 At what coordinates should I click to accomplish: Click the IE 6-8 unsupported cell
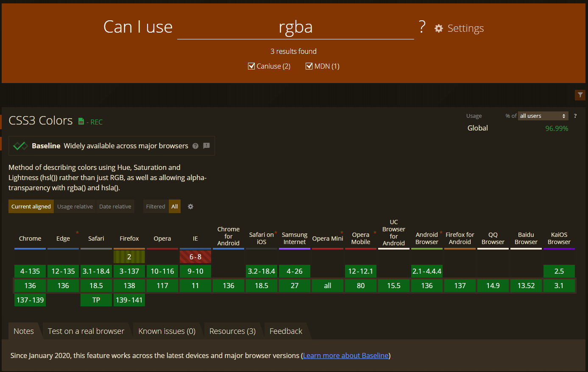[x=195, y=257]
